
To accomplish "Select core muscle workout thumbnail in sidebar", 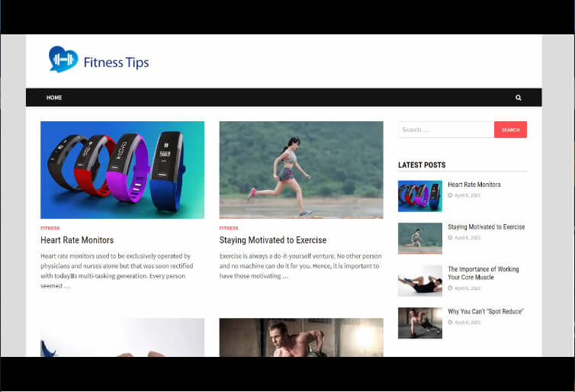I will [420, 281].
